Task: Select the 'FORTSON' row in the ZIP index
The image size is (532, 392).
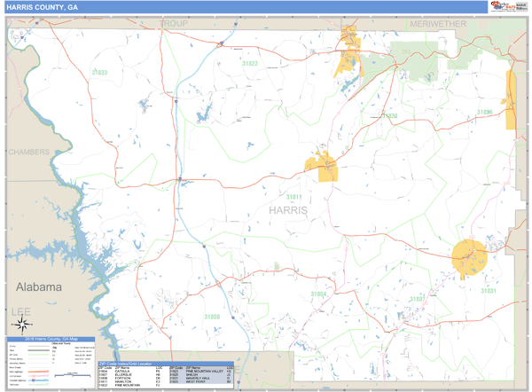Action: [131, 378]
